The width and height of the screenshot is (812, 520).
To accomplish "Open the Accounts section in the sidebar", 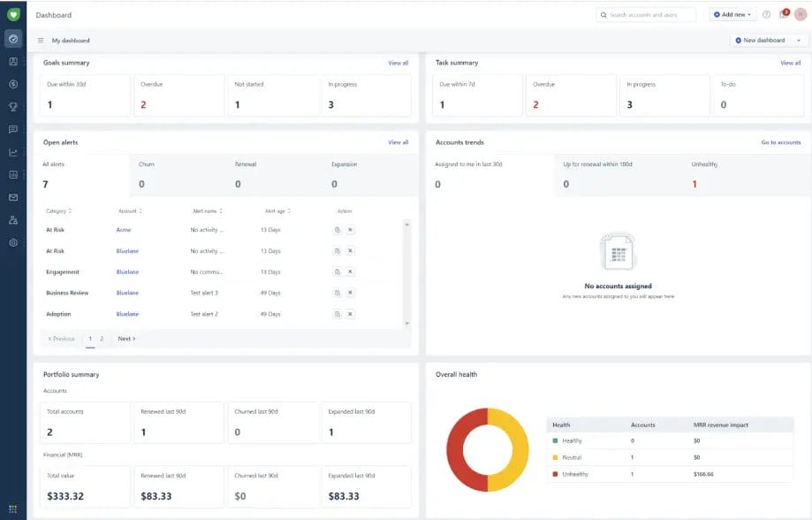I will 12,62.
